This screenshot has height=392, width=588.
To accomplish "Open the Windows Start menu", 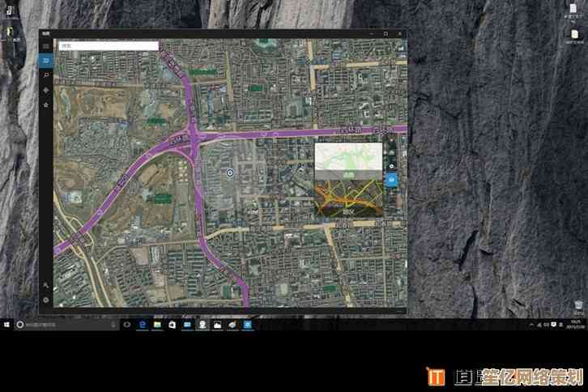I will (6, 324).
